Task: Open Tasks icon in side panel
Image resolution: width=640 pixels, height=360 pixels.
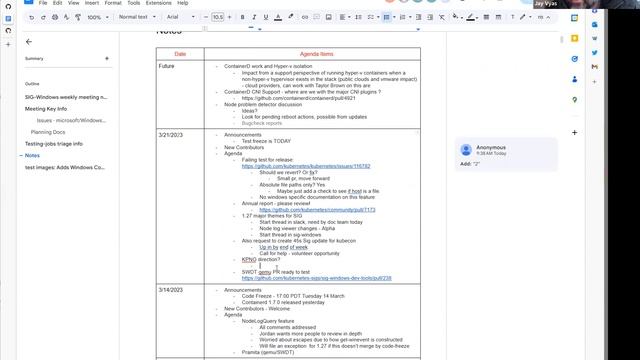Action: coord(574,59)
